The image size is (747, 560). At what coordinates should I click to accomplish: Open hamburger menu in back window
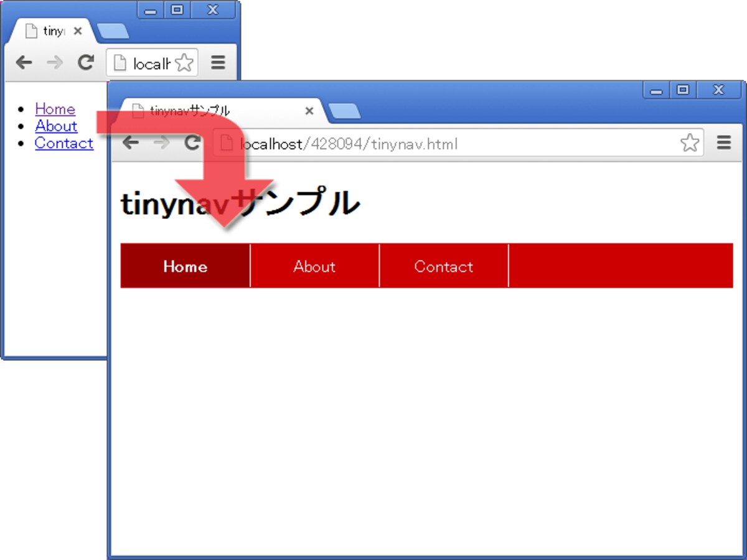218,63
